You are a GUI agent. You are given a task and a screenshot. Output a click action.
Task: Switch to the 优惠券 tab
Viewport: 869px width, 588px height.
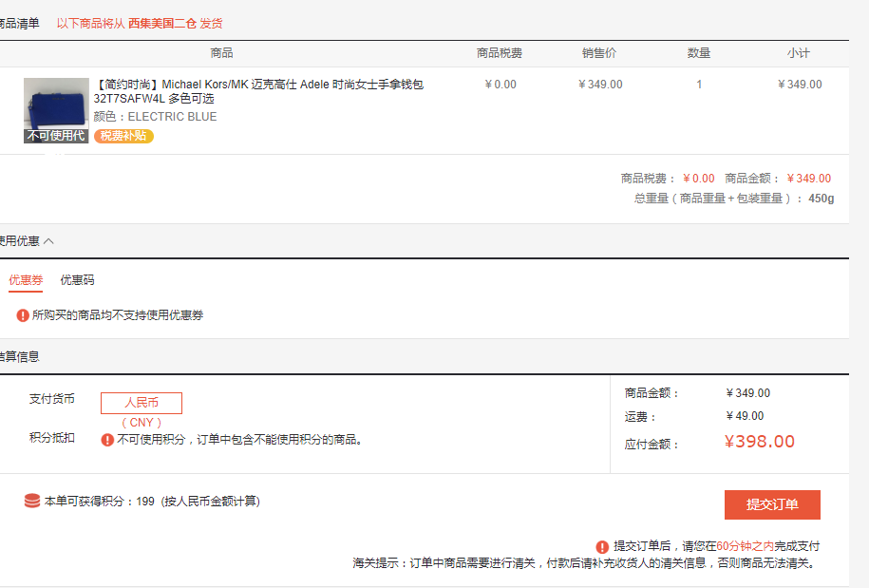pyautogui.click(x=26, y=280)
